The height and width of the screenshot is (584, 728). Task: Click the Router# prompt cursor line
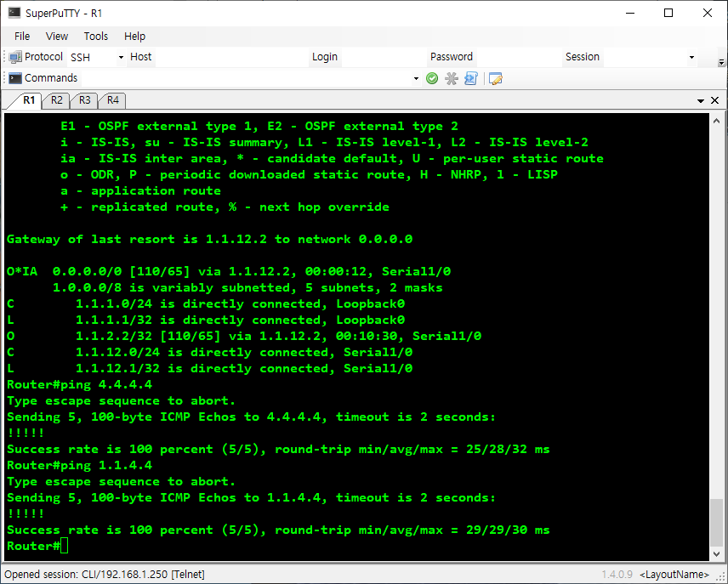tap(37, 546)
